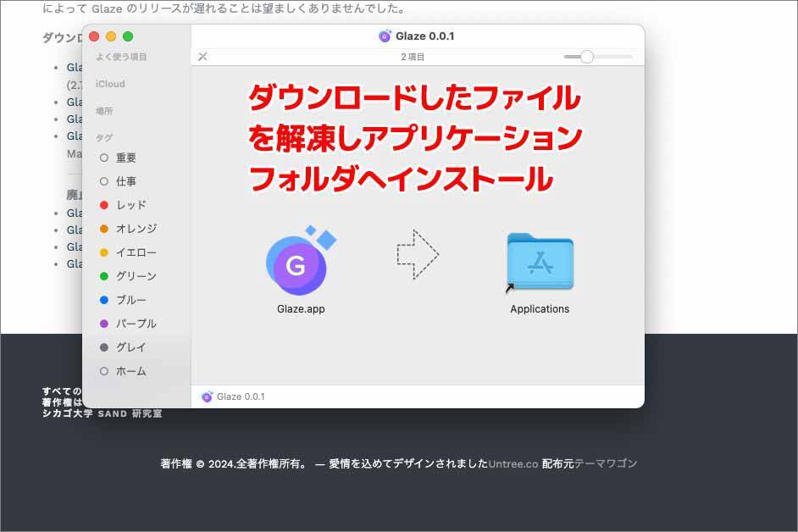Click the Glaze icon in the title bar
The height and width of the screenshot is (532, 798).
(385, 36)
